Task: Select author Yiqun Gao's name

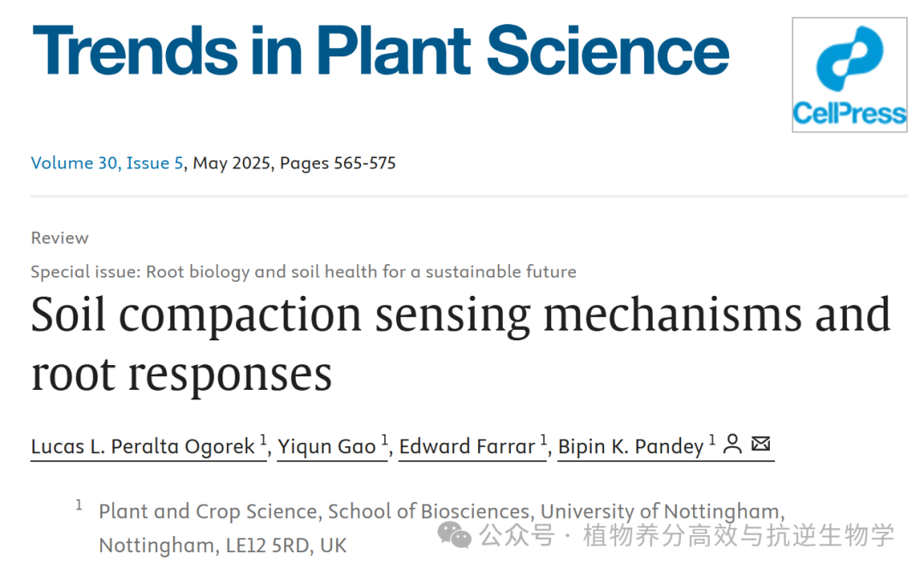Action: point(327,446)
